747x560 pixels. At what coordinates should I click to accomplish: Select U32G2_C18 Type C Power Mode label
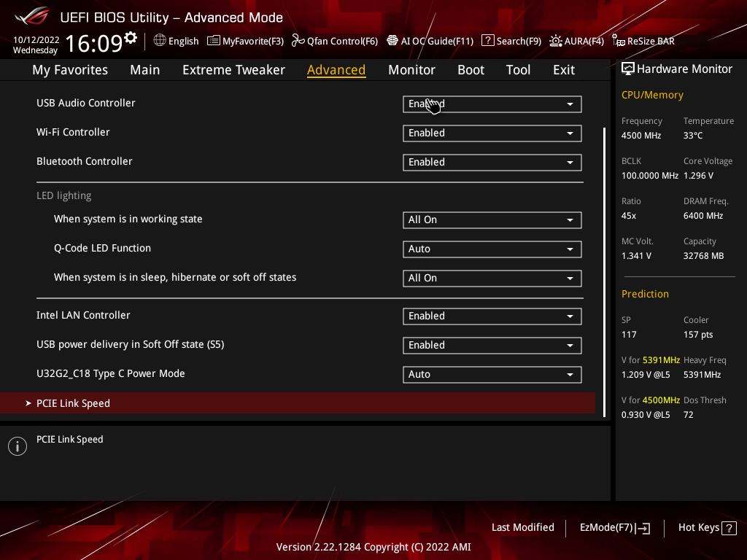click(111, 374)
